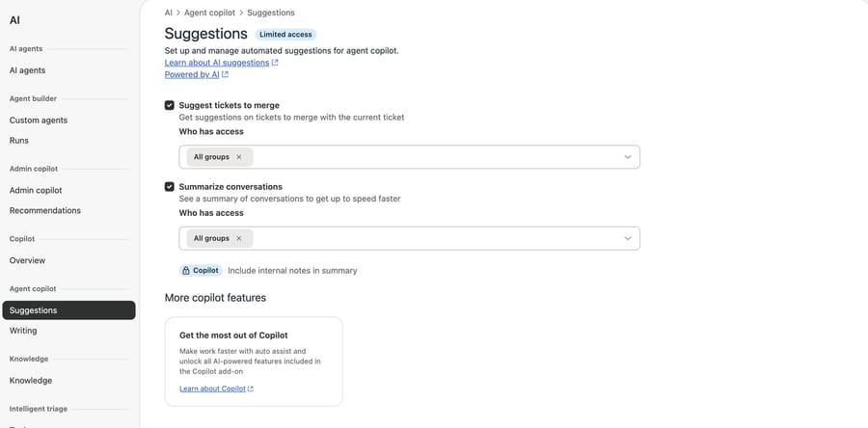Open Learn about Copilot link
Viewport: 868px width, 428px height.
(x=212, y=388)
